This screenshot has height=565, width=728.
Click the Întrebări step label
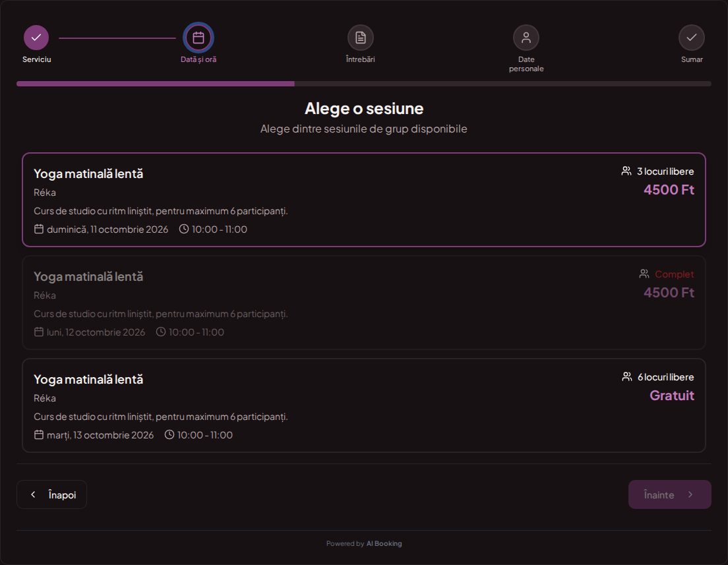pos(360,59)
